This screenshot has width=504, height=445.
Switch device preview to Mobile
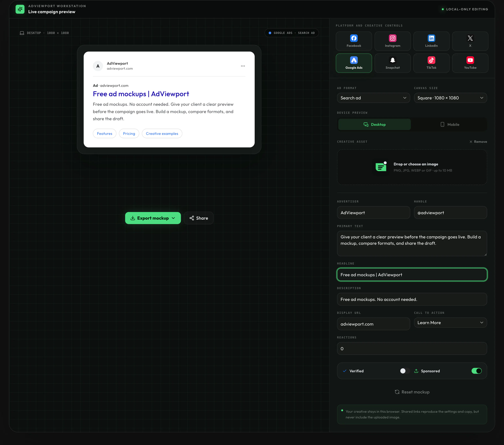(x=450, y=124)
